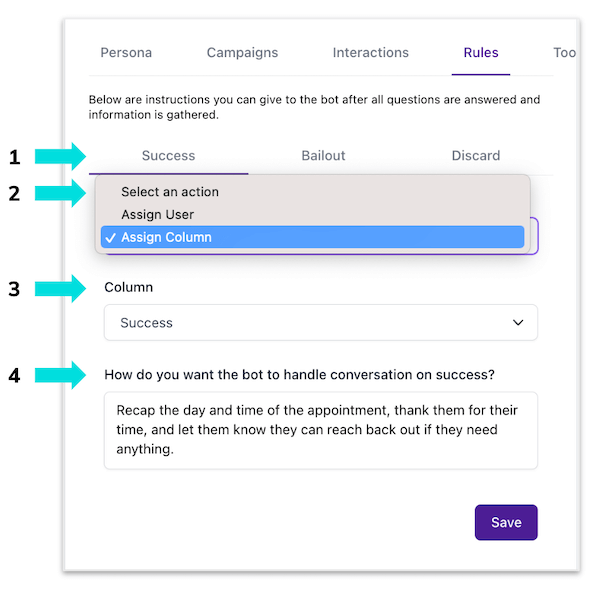This screenshot has width=600, height=594.
Task: Open the Bailout sub-tab
Action: coord(323,156)
